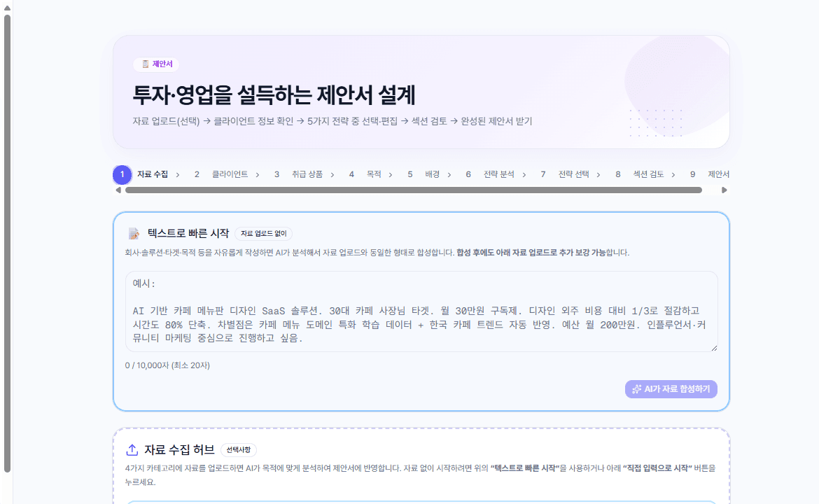The width and height of the screenshot is (819, 504).
Task: Click the AI가 자료 합성하기 button
Action: coord(671,389)
